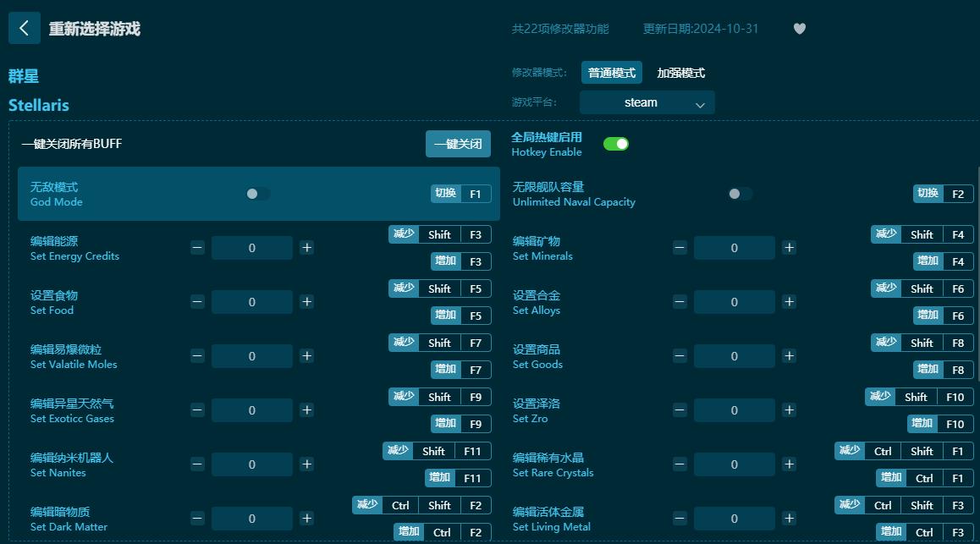Switch to 加强模式 mode tab

point(680,73)
